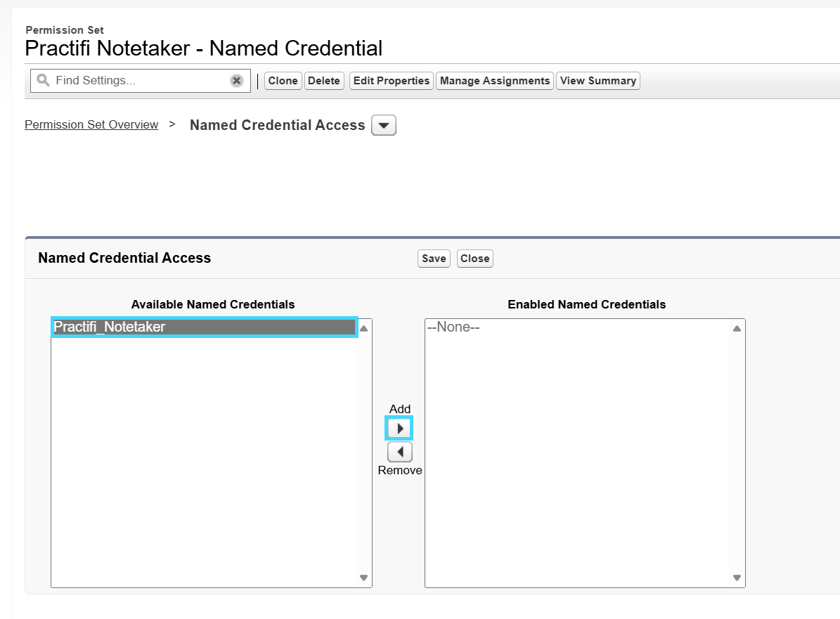Viewport: 840px width, 619px height.
Task: Close the Named Credential Access editor
Action: pyautogui.click(x=474, y=259)
